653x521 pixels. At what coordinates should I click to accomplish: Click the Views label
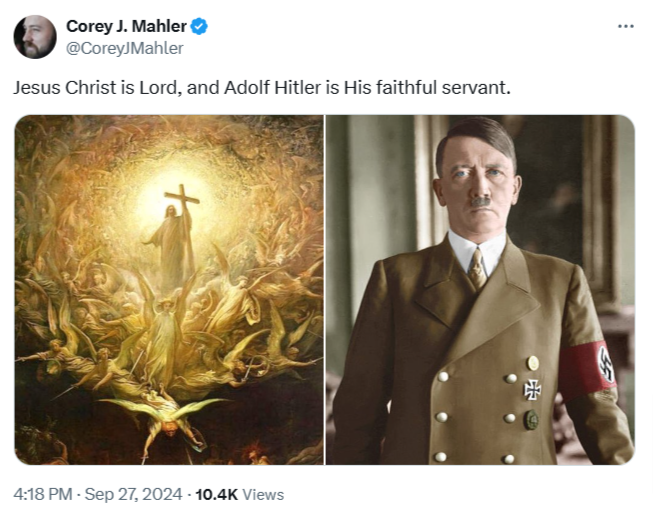click(263, 494)
